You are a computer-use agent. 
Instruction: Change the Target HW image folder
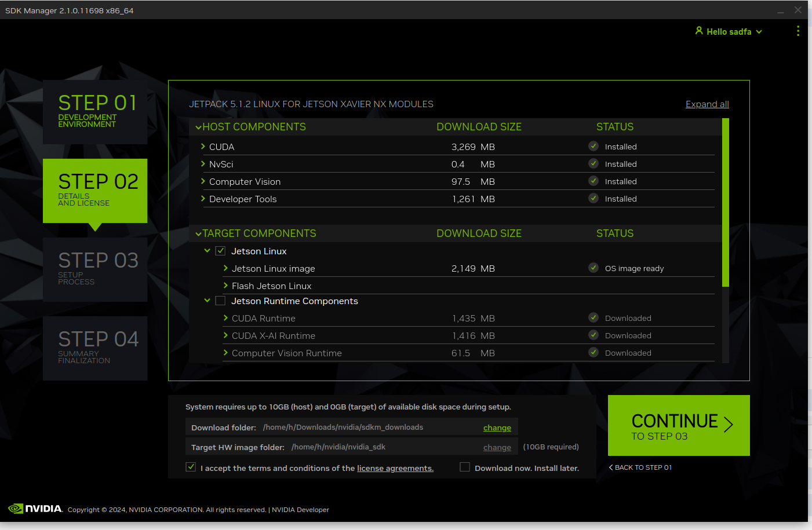click(x=497, y=447)
